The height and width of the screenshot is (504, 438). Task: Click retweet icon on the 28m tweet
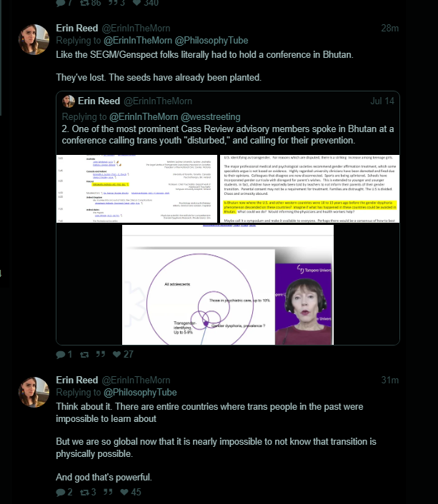[84, 355]
